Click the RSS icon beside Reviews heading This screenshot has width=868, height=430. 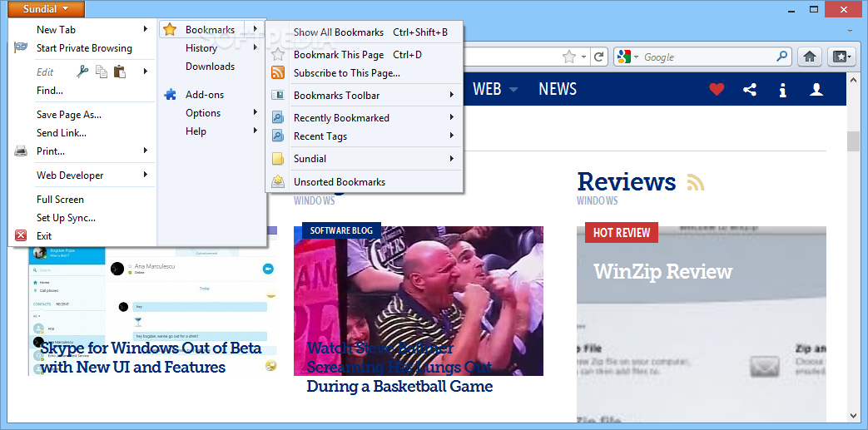coord(695,182)
